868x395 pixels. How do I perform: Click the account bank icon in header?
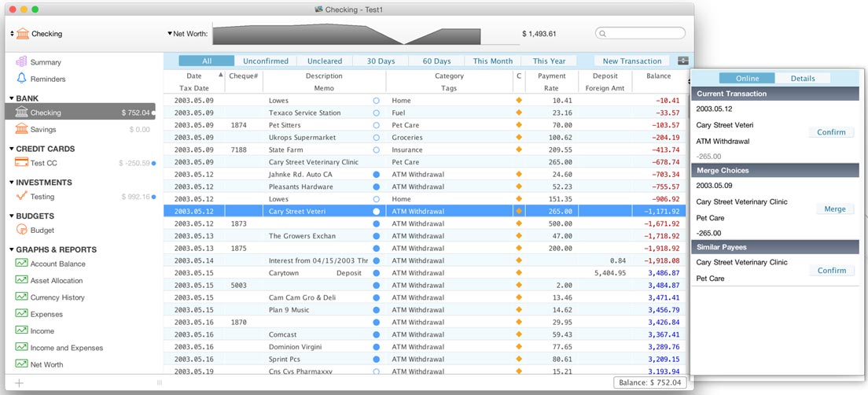coord(23,33)
